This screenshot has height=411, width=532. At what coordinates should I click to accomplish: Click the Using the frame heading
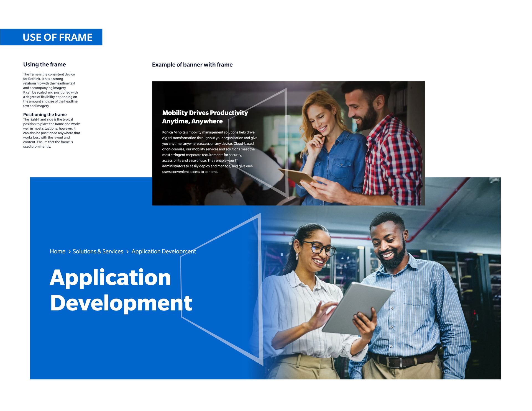tap(45, 65)
